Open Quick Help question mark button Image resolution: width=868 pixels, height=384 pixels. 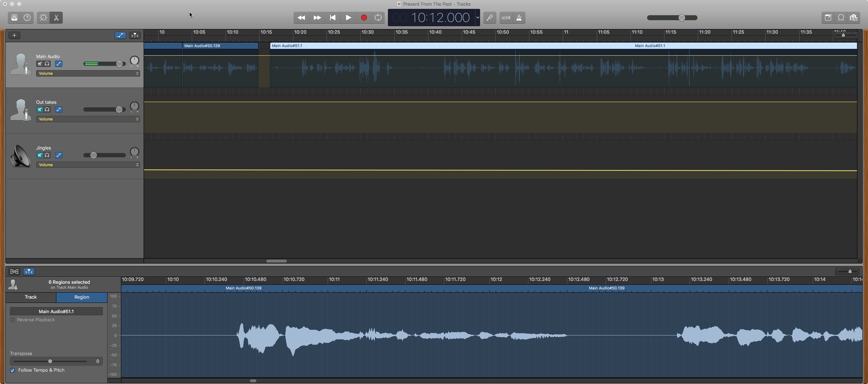(x=27, y=18)
